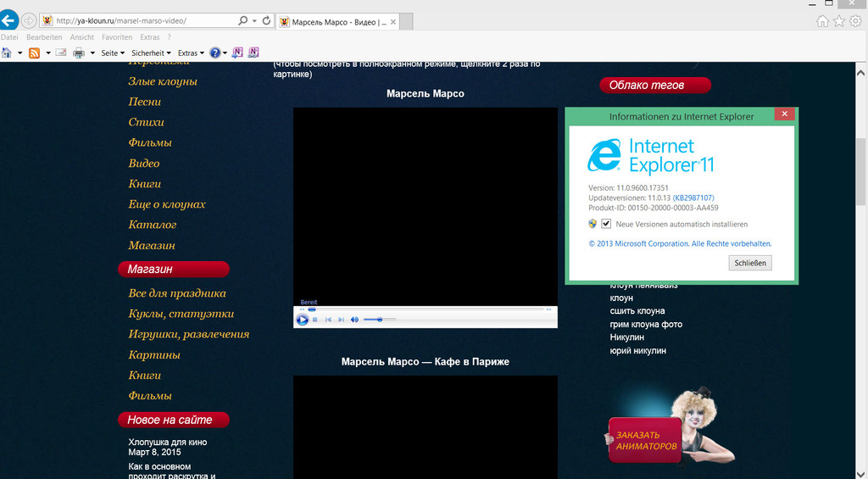The image size is (868, 479).
Task: Click the page vertical scrollbar thumb
Action: (861, 170)
